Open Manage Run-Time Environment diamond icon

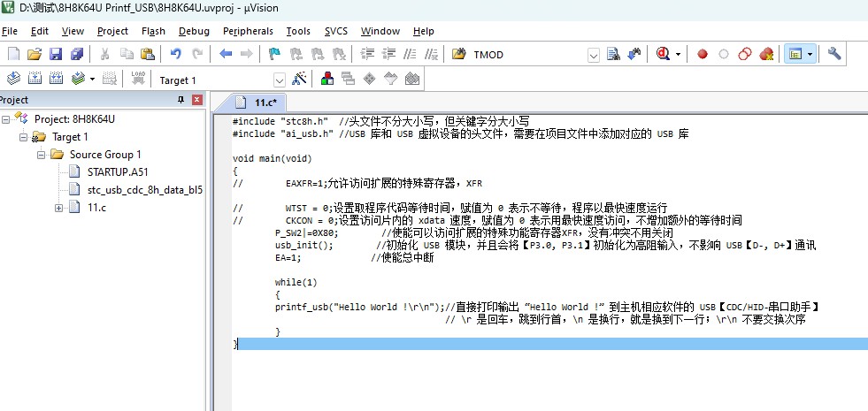coord(369,79)
